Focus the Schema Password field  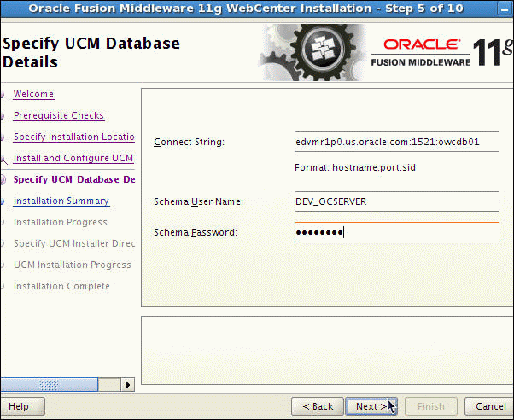[397, 232]
